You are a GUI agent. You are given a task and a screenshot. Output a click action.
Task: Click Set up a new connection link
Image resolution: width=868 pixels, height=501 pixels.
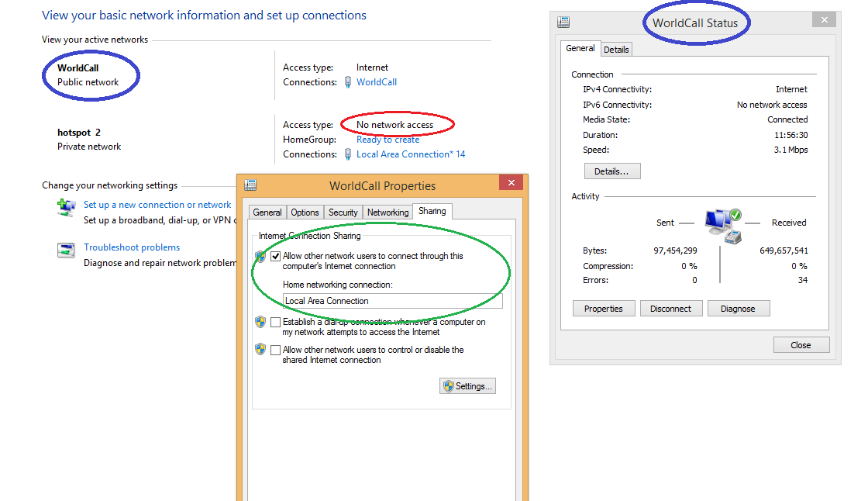pos(157,205)
